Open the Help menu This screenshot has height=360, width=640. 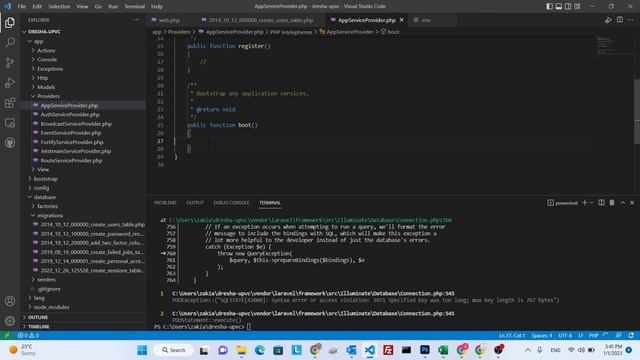coord(157,6)
